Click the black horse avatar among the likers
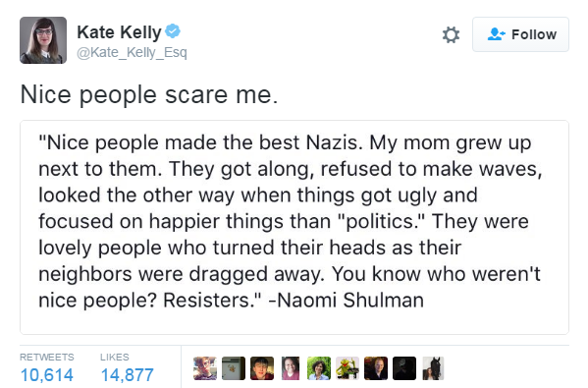Viewport: 588px width, 388px height. (433, 368)
